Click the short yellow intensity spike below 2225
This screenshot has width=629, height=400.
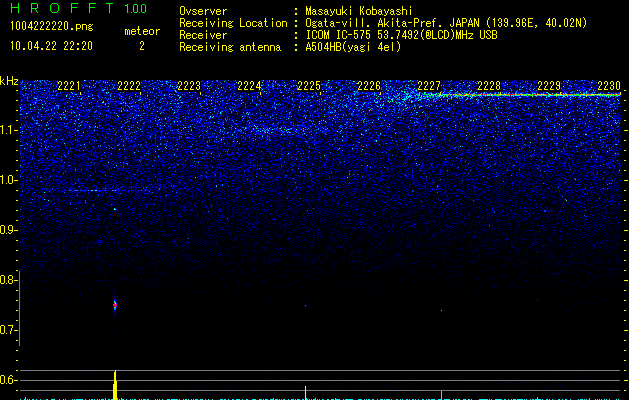[305, 393]
